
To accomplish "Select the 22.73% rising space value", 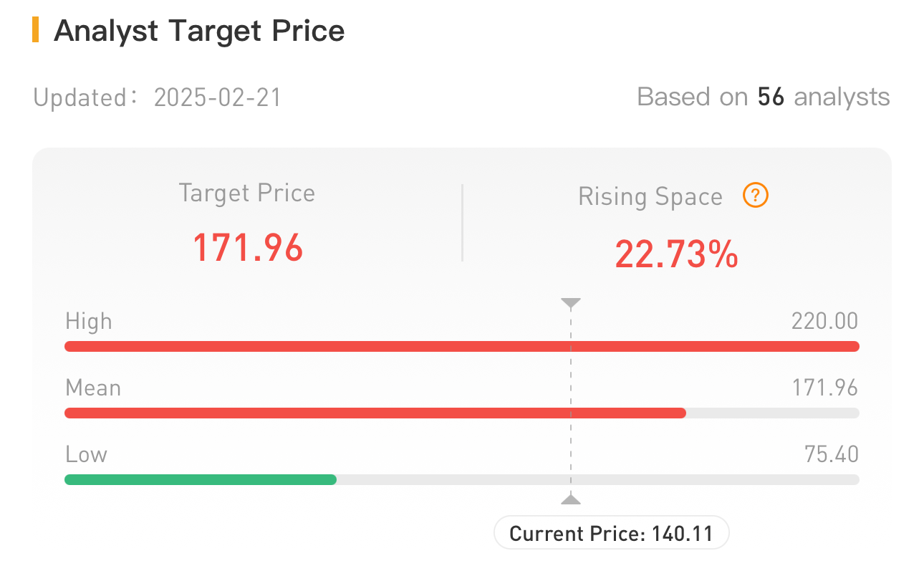I will pyautogui.click(x=676, y=254).
